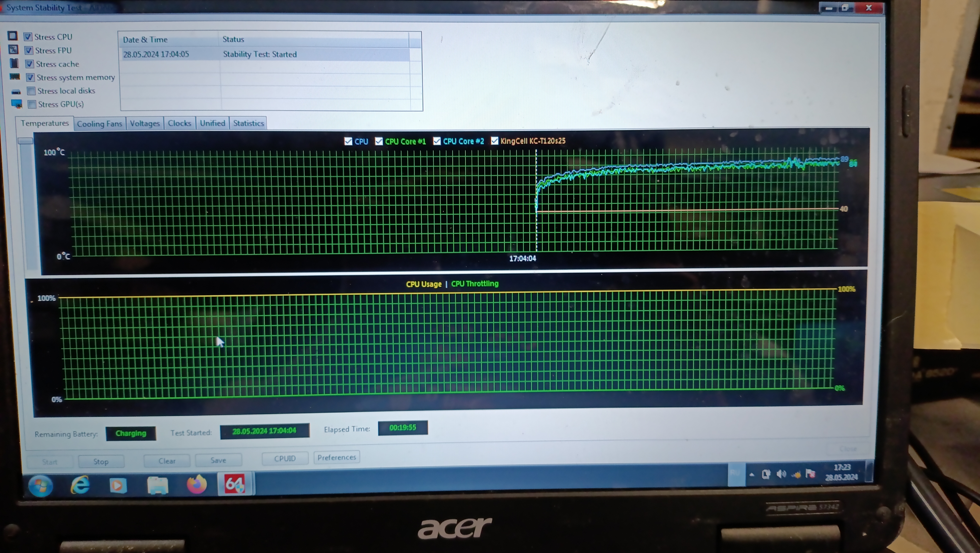Open Preferences
The image size is (980, 553).
point(337,457)
